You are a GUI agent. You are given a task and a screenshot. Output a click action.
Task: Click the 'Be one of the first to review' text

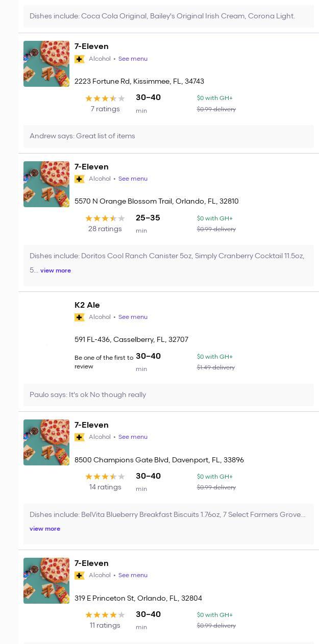click(x=104, y=362)
